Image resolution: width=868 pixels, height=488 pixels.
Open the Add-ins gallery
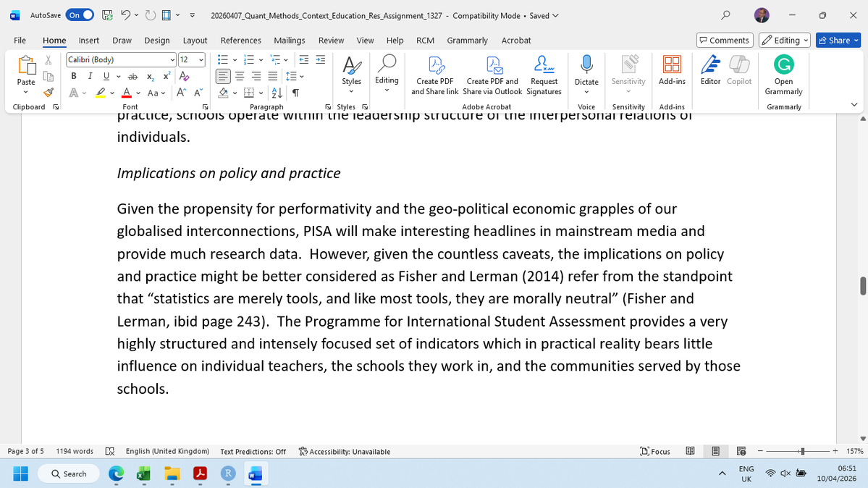pyautogui.click(x=672, y=70)
